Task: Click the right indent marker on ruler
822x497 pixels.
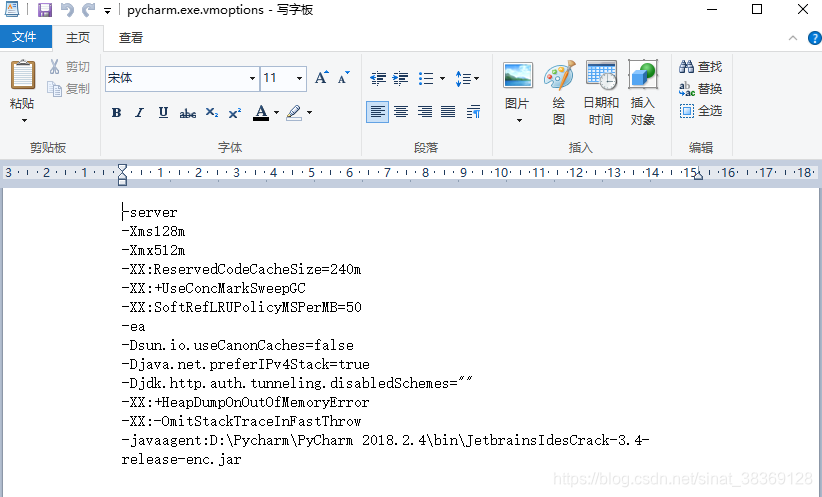Action: tap(698, 177)
